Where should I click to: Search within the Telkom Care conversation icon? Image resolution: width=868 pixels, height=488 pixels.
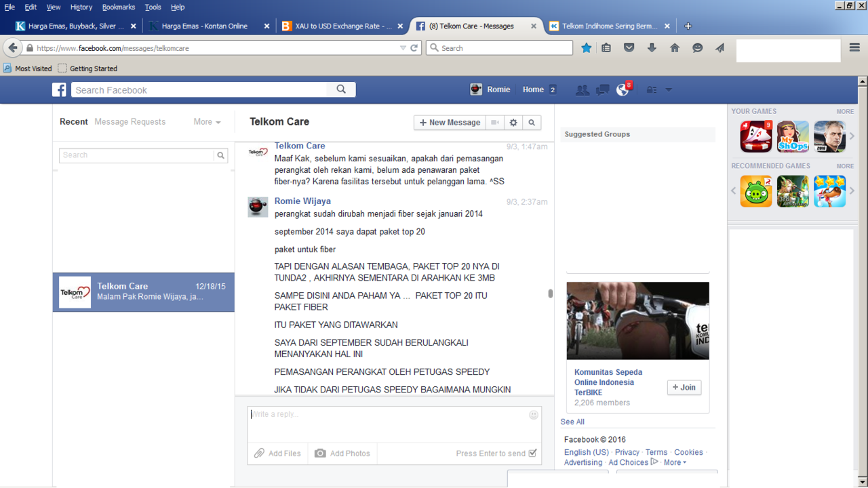[532, 123]
